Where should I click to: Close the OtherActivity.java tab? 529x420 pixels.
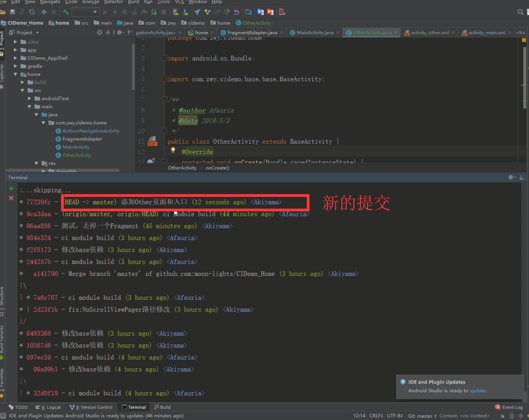(396, 32)
